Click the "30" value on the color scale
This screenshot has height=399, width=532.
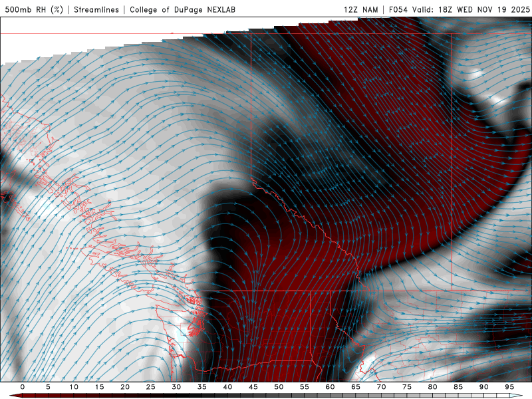pos(176,387)
